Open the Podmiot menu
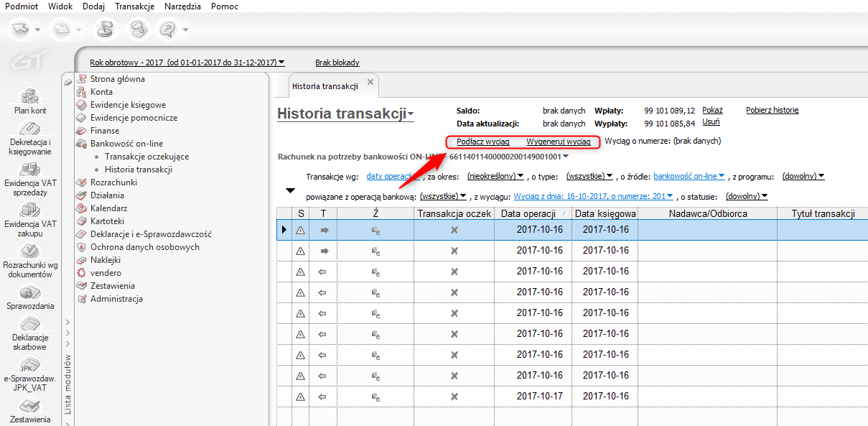The width and height of the screenshot is (868, 426). (x=21, y=6)
